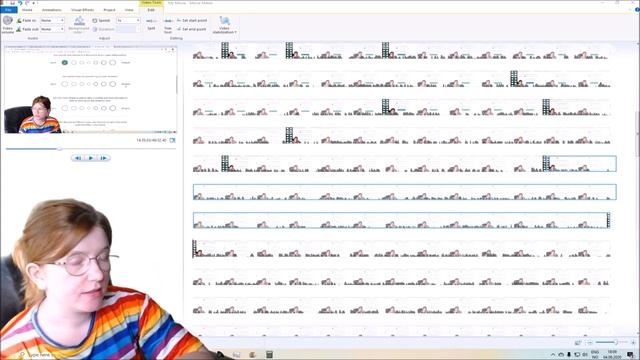Switch to the Animations tab
Image resolution: width=640 pixels, height=360 pixels.
click(x=52, y=10)
